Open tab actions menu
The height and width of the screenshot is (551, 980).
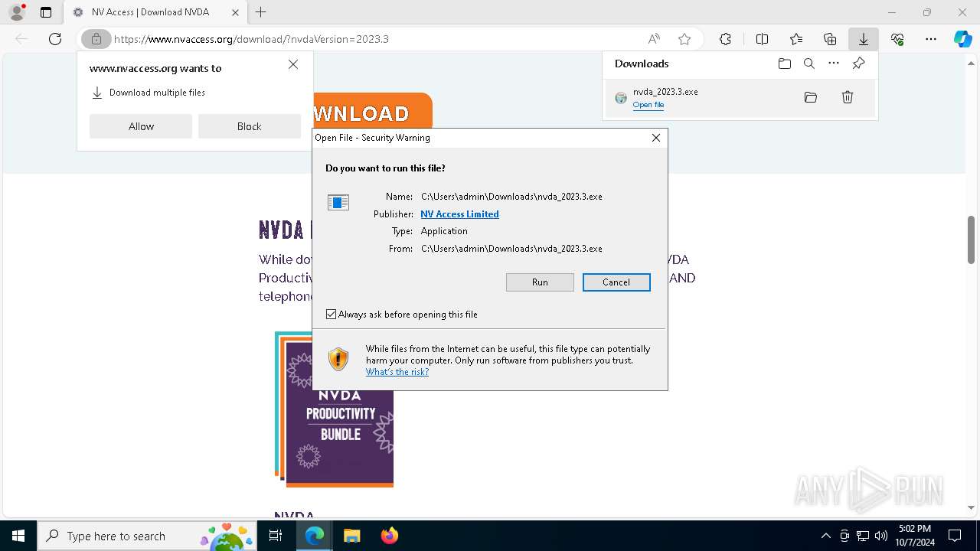(x=46, y=12)
